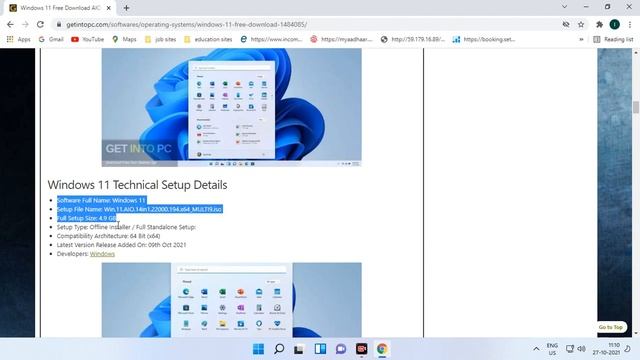
Task: Open network icon in system tray
Action: tap(570, 349)
